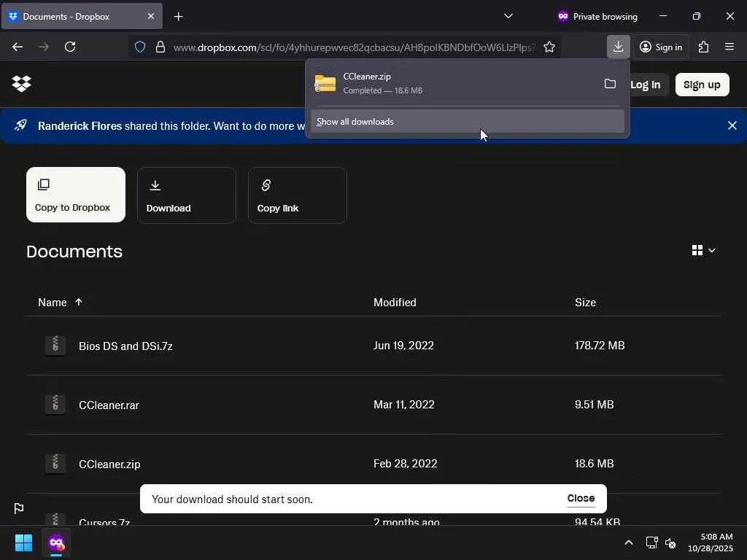Open the browser extensions icon

pyautogui.click(x=703, y=47)
